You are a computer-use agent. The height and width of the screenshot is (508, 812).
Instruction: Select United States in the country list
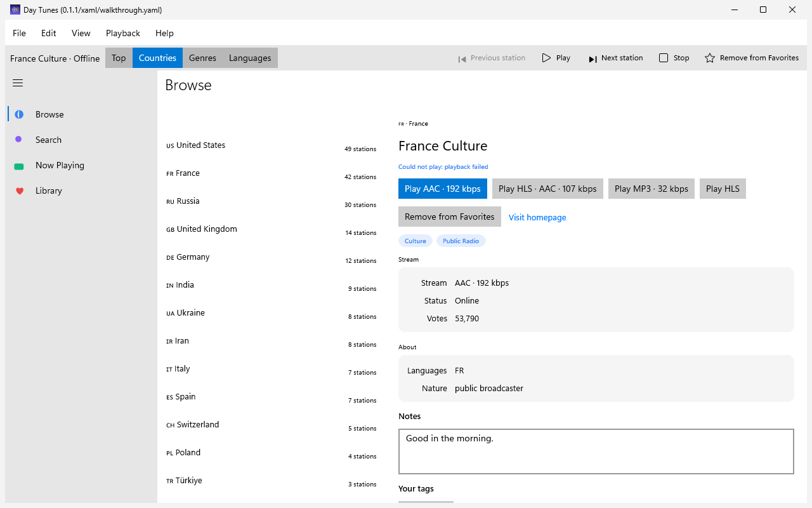tap(272, 145)
